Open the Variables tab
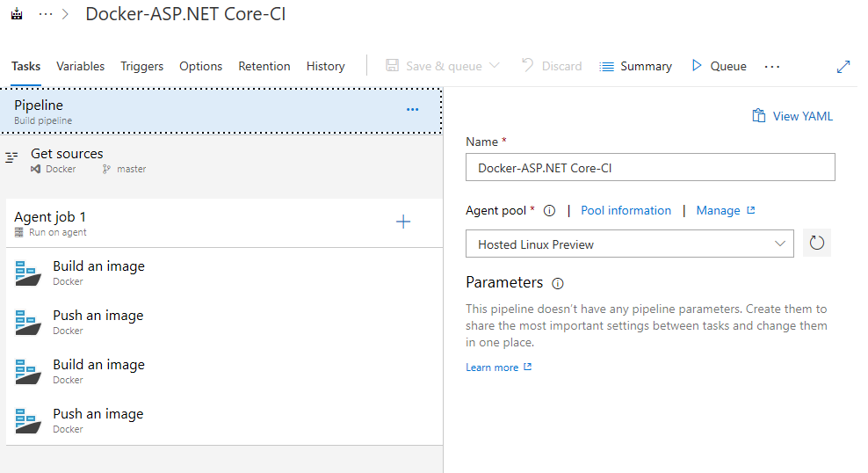This screenshot has width=868, height=473. click(80, 67)
